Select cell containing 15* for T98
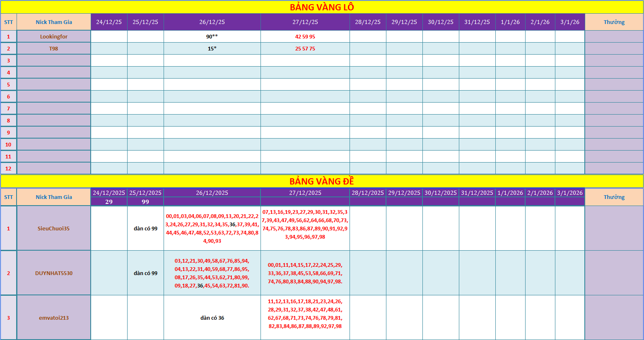This screenshot has width=644, height=340. pos(212,48)
